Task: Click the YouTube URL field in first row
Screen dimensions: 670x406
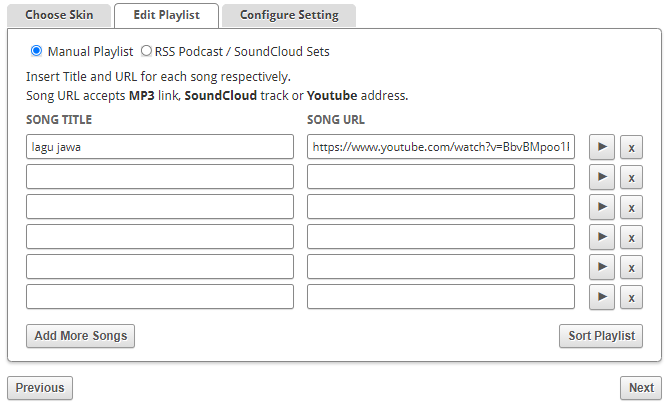Action: pos(441,147)
